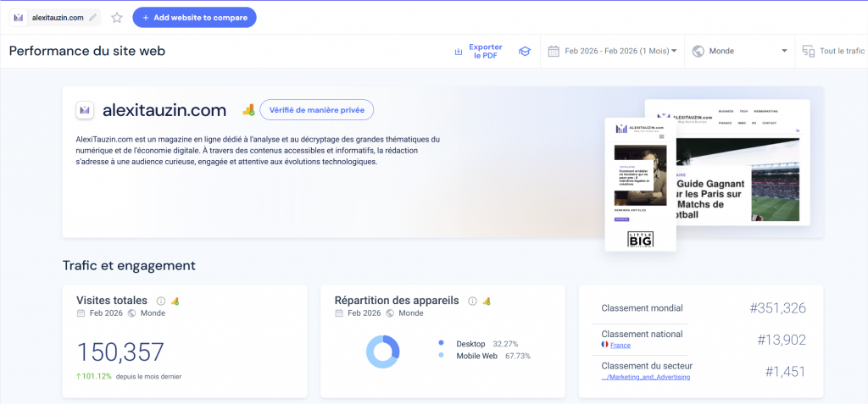
Task: Click the #351,326 global rank value
Action: (x=778, y=309)
